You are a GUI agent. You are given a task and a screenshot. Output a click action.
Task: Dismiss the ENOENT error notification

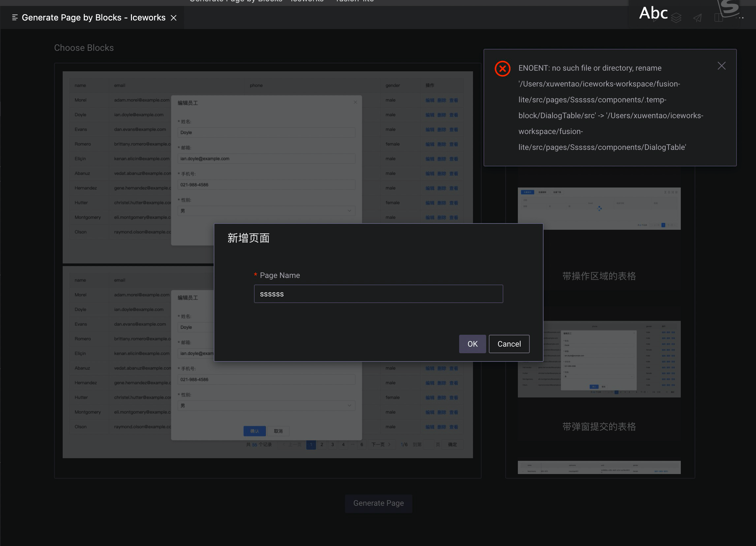click(x=722, y=66)
